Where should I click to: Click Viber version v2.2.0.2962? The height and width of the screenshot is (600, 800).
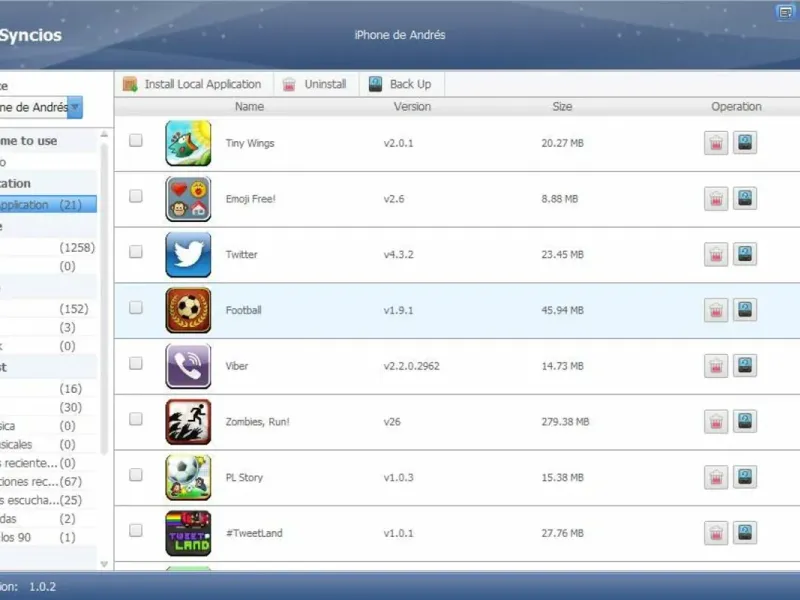pos(412,366)
